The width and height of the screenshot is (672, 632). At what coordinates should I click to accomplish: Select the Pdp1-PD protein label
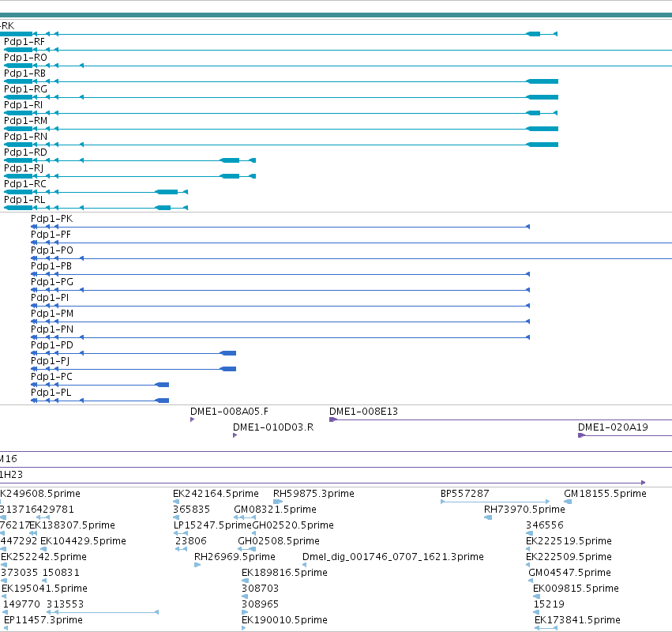click(52, 345)
